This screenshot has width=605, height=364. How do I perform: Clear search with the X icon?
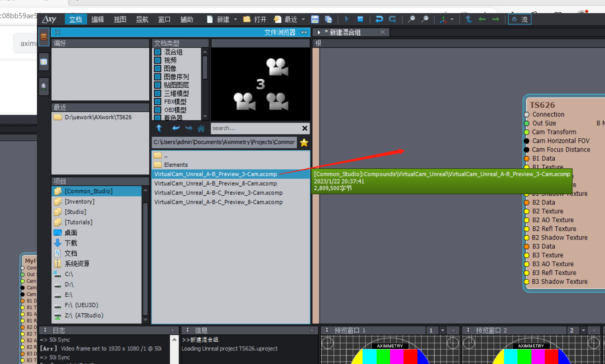click(305, 128)
